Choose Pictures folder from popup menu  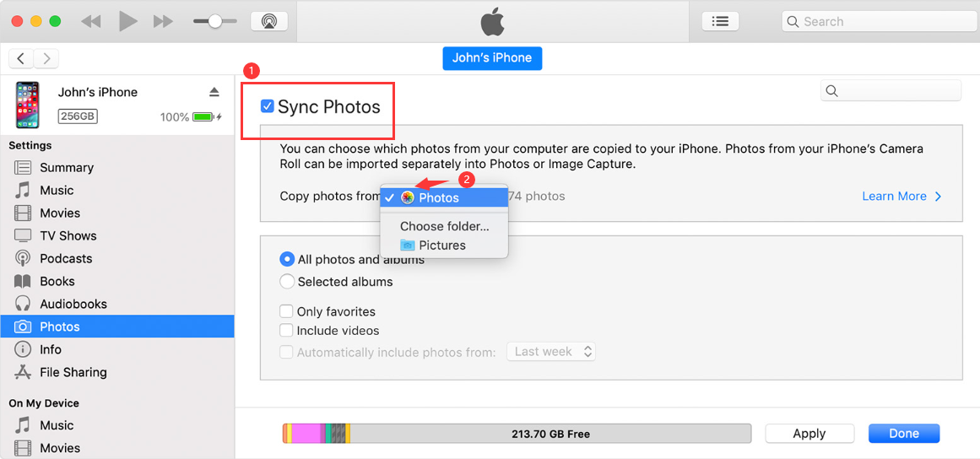coord(441,246)
